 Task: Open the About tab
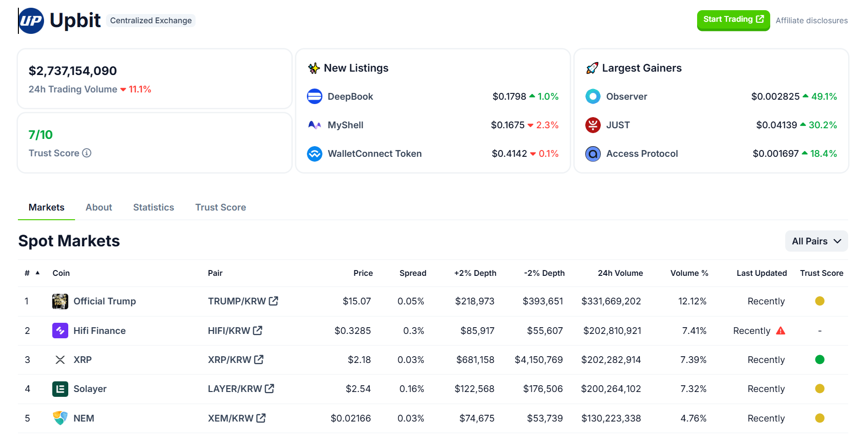click(x=99, y=207)
